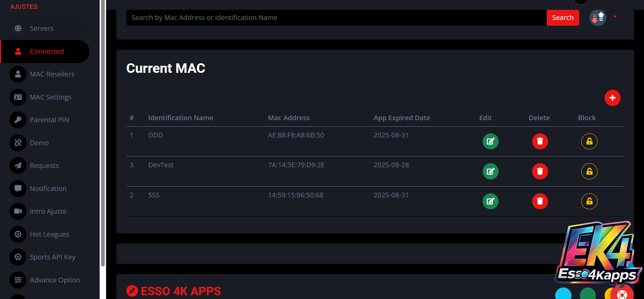The height and width of the screenshot is (299, 644).
Task: Focus the Mac Address search field
Action: click(336, 18)
